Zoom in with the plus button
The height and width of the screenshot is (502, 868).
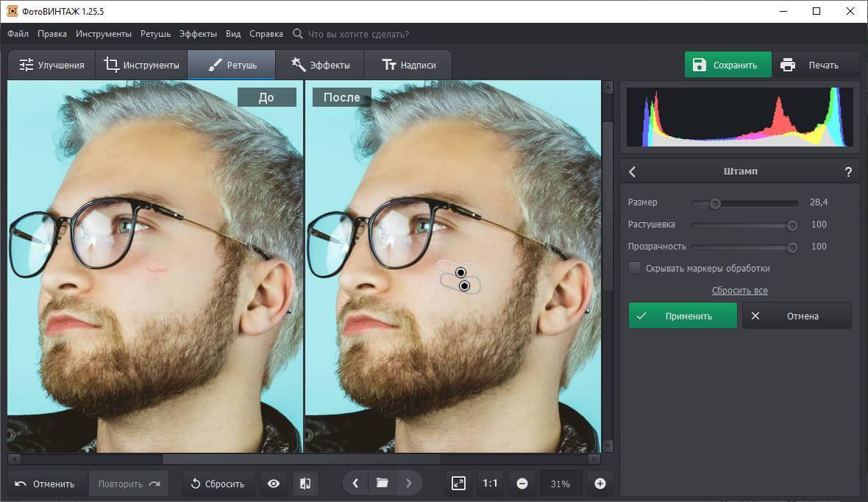[600, 484]
